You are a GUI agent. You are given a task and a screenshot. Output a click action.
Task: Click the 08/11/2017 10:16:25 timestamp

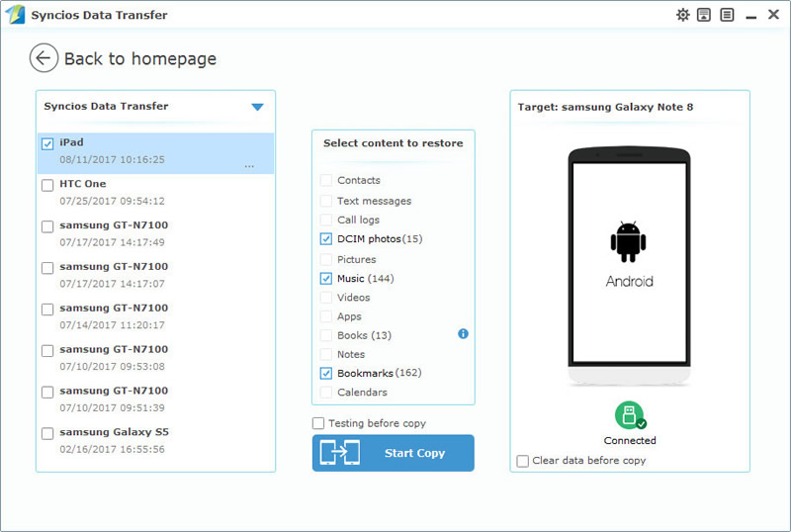click(112, 159)
